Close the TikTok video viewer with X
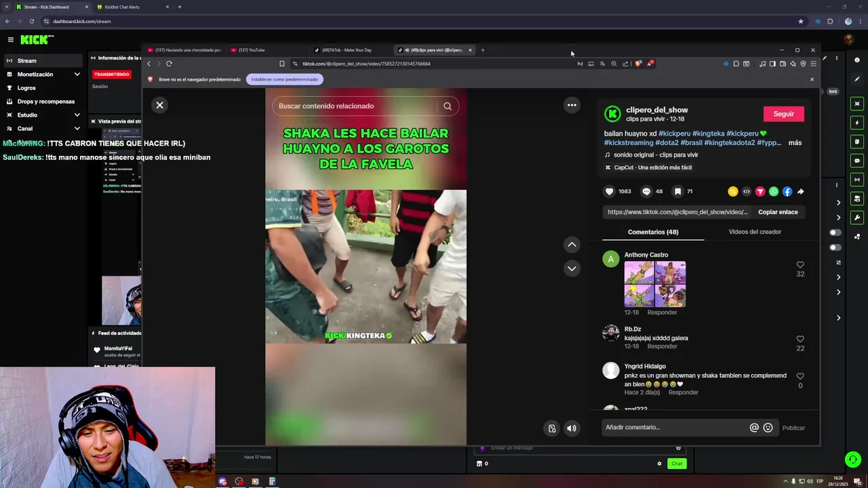The width and height of the screenshot is (868, 488). [159, 105]
